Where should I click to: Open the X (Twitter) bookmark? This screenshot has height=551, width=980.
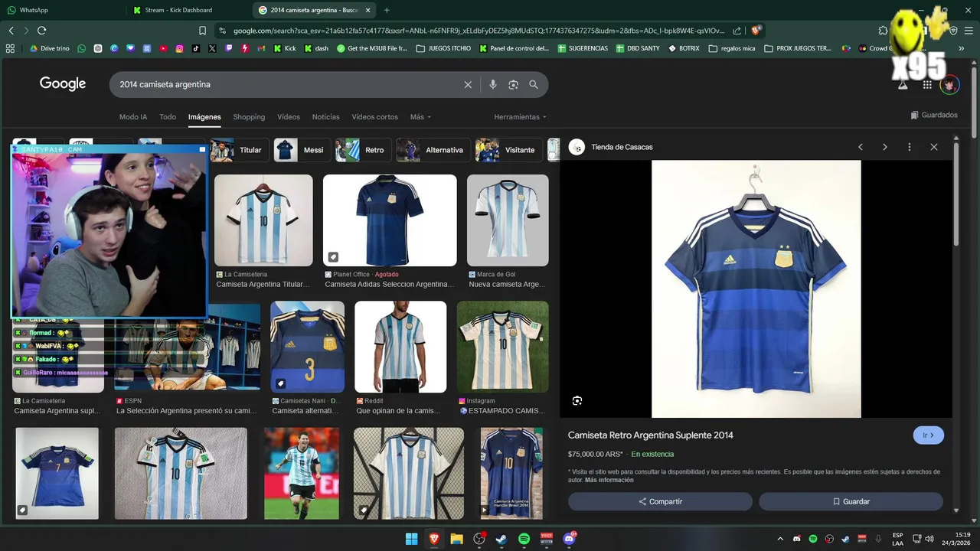212,48
